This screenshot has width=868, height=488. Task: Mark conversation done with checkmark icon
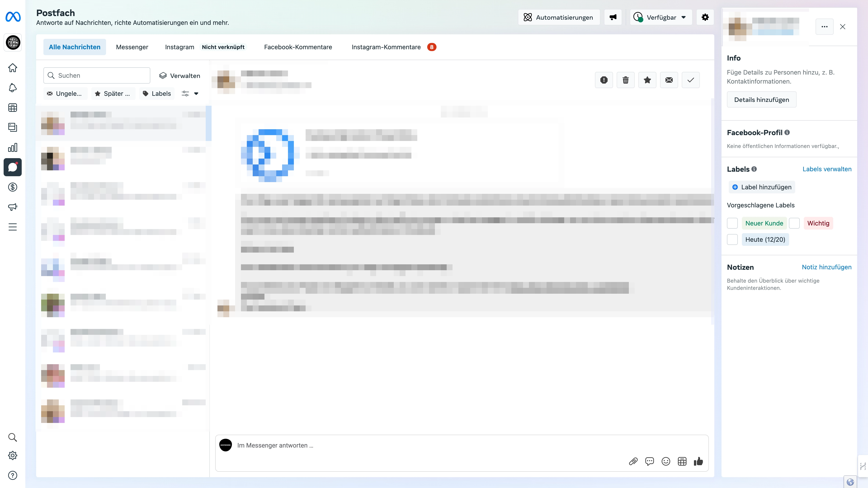(691, 80)
